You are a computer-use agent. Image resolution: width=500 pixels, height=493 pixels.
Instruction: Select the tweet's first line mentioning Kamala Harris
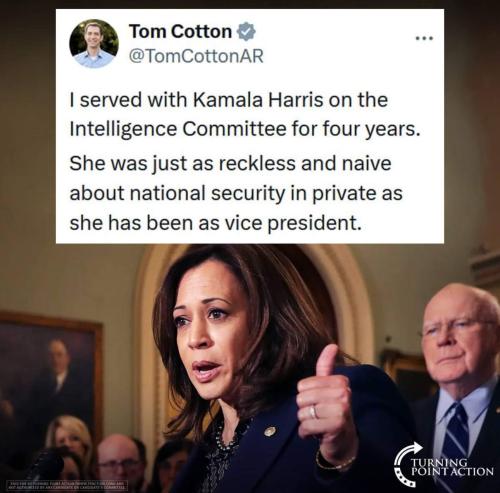coord(229,100)
